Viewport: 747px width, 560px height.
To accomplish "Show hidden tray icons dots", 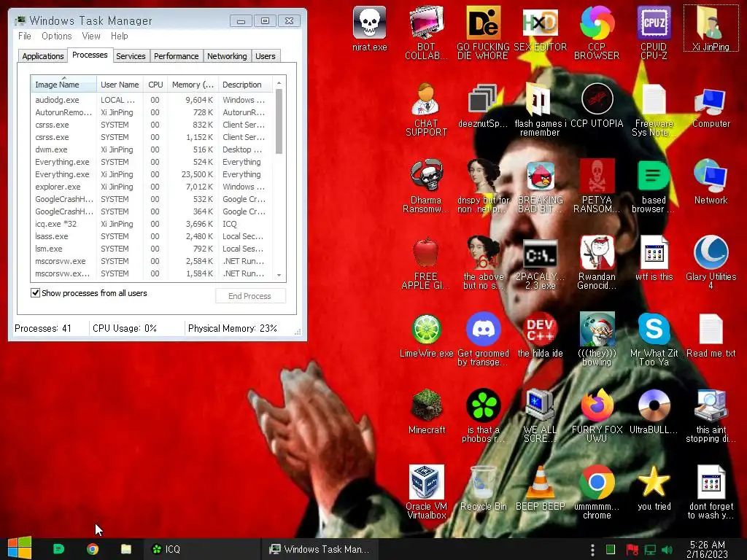I will pyautogui.click(x=592, y=550).
